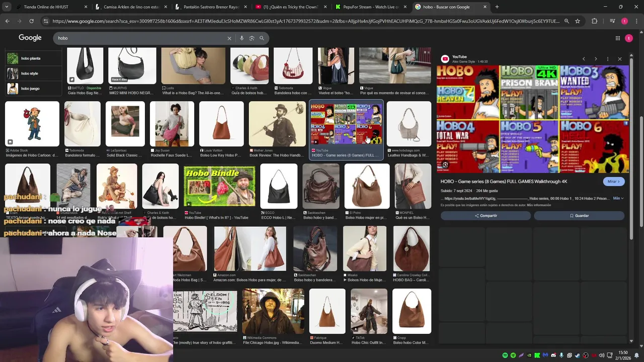
Task: Click the zoom magnifier icon in address bar
Action: (567, 21)
